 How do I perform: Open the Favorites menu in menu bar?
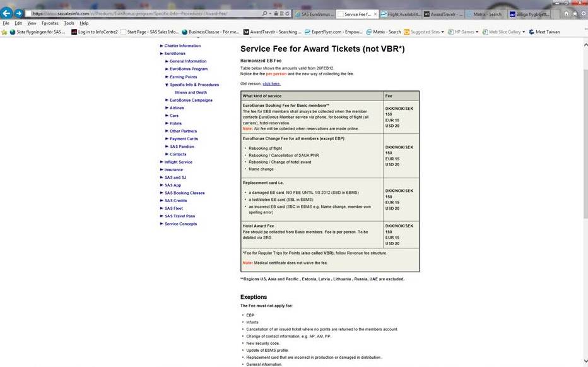[x=50, y=23]
